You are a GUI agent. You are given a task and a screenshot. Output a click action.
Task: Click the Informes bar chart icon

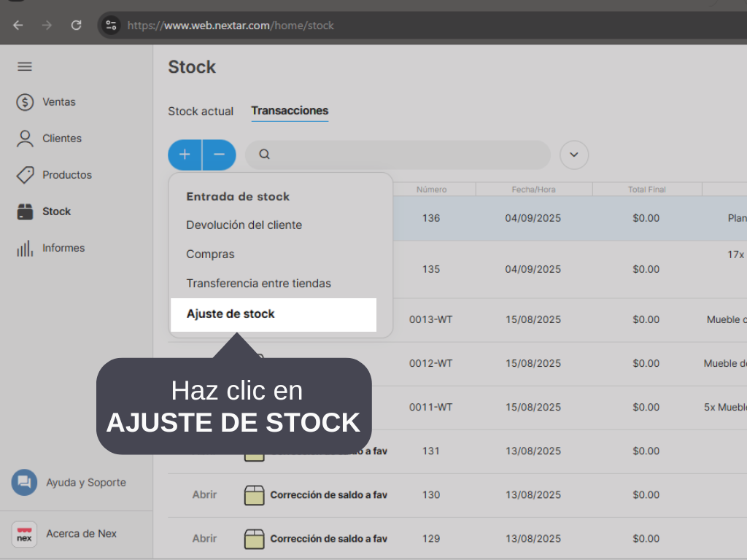[25, 248]
